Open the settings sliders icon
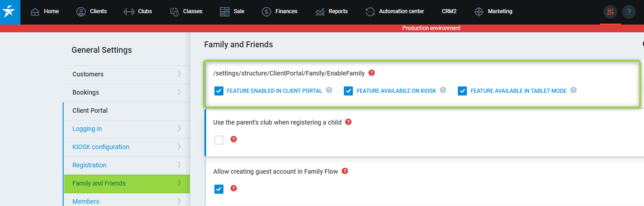644x206 pixels. pos(610,12)
